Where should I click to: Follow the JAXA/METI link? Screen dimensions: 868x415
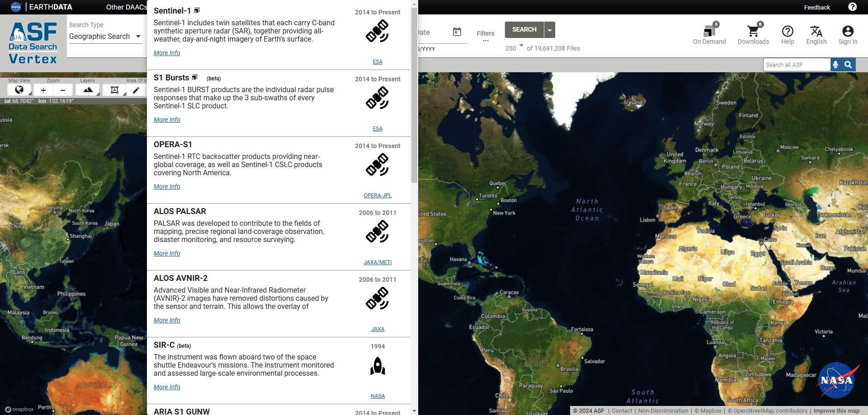377,262
